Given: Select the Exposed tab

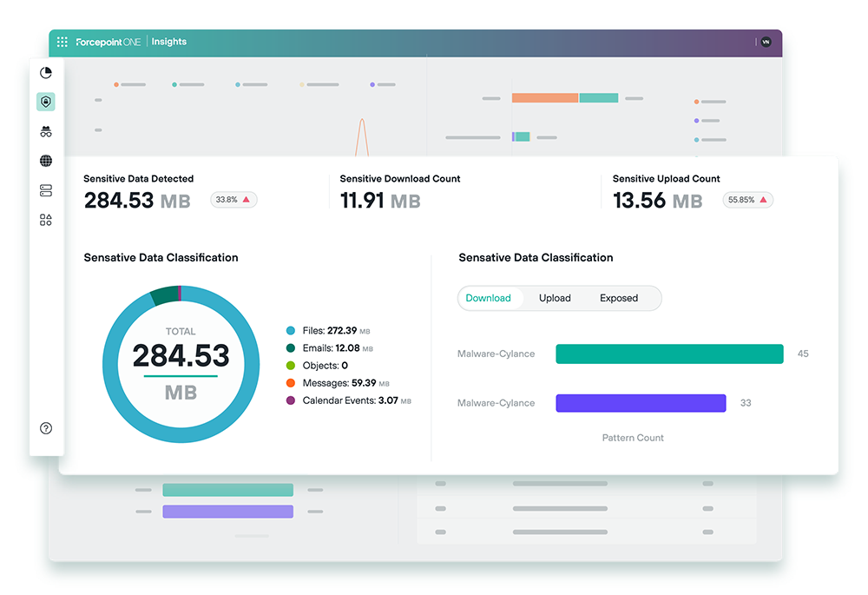Looking at the screenshot, I should 619,298.
